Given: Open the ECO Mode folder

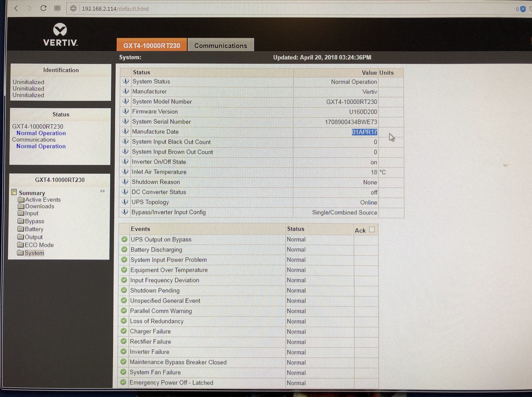Looking at the screenshot, I should [x=39, y=245].
